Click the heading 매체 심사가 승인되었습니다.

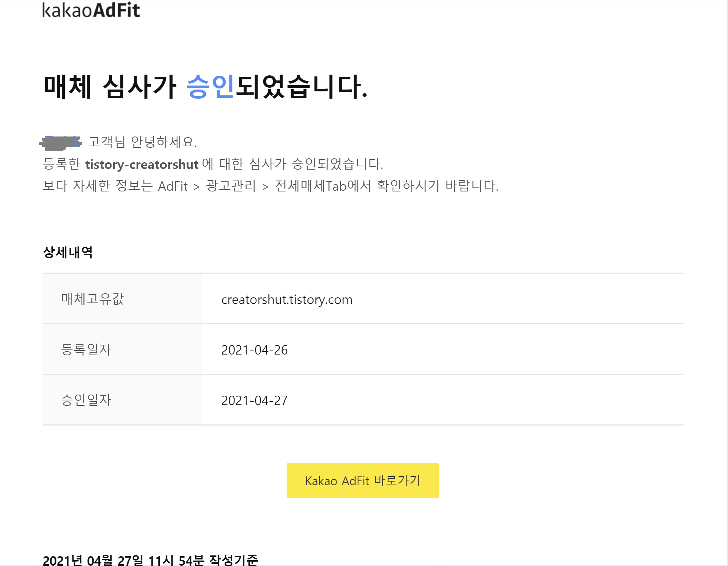tap(206, 87)
